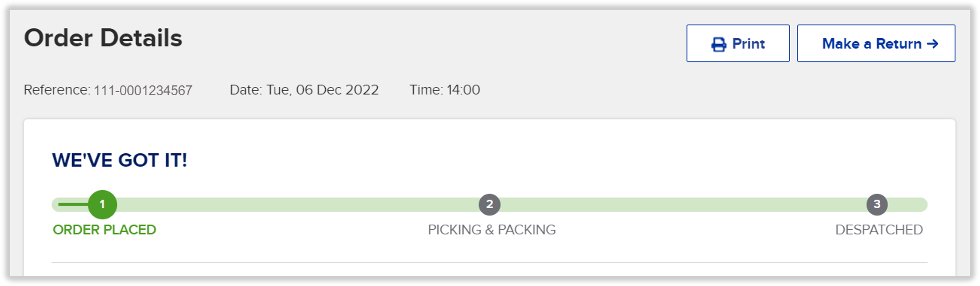Click the order time 14:00
This screenshot has width=980, height=286.
click(x=463, y=90)
